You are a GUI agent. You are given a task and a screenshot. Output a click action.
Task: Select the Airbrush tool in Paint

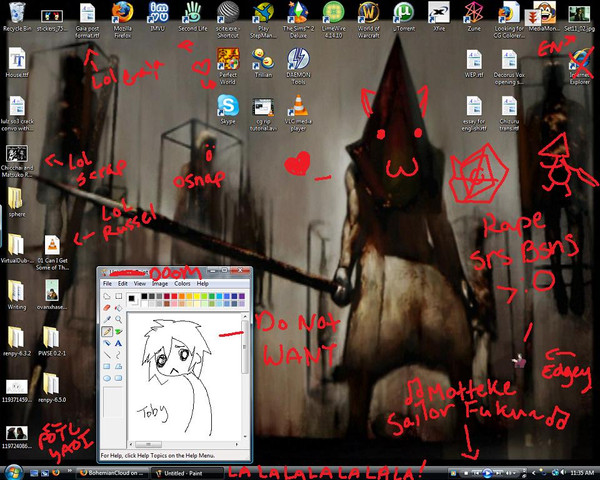pos(107,343)
